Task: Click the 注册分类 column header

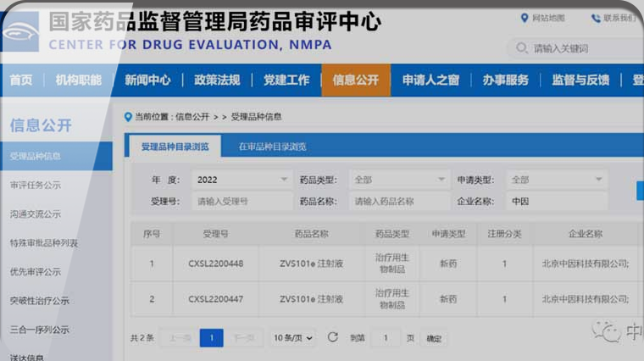Action: pos(504,234)
